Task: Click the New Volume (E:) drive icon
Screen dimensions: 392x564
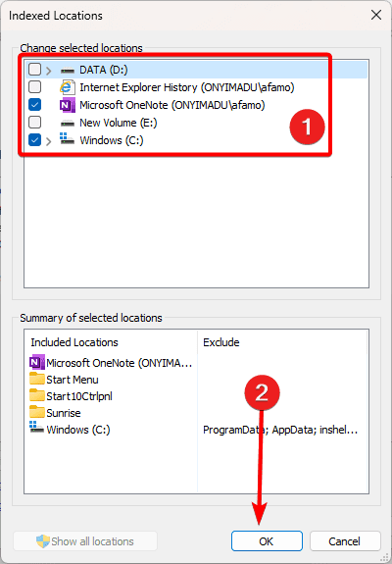Action: click(x=68, y=124)
